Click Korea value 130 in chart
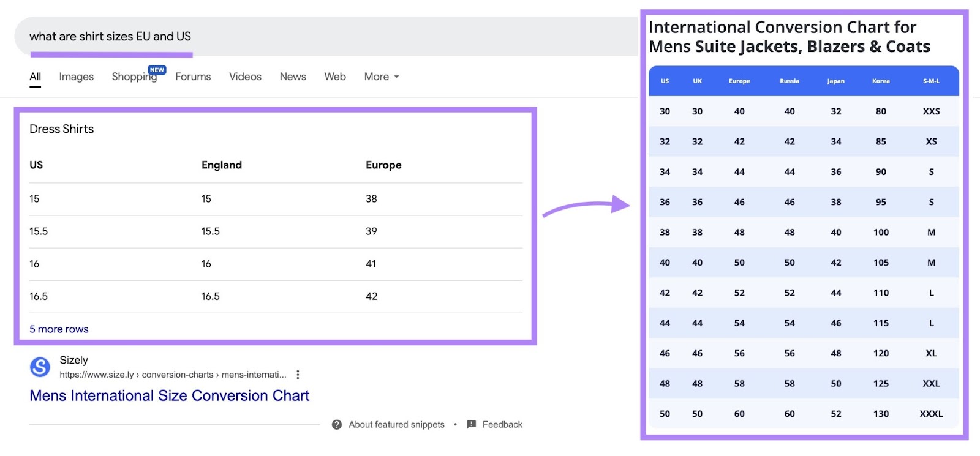The image size is (980, 456). (881, 414)
